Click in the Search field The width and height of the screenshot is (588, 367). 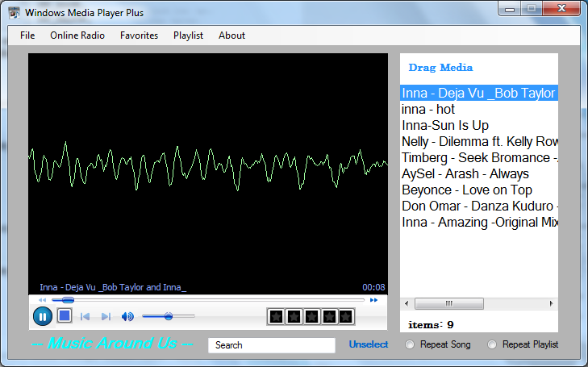coord(272,345)
